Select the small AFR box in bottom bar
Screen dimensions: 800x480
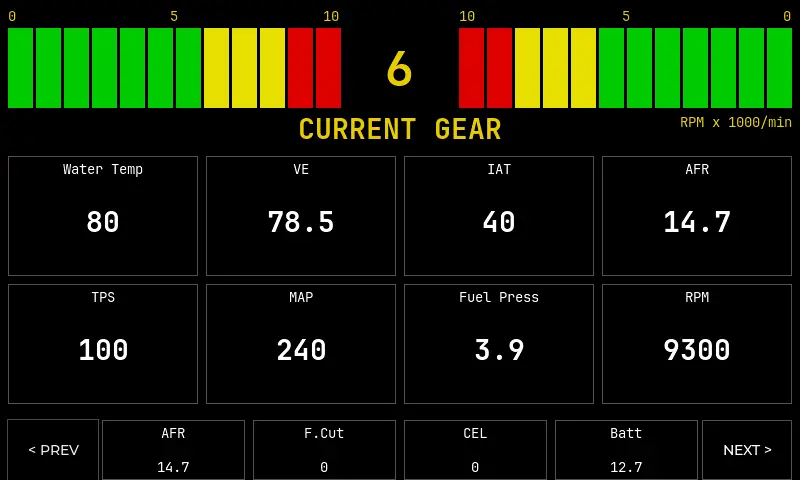click(173, 450)
